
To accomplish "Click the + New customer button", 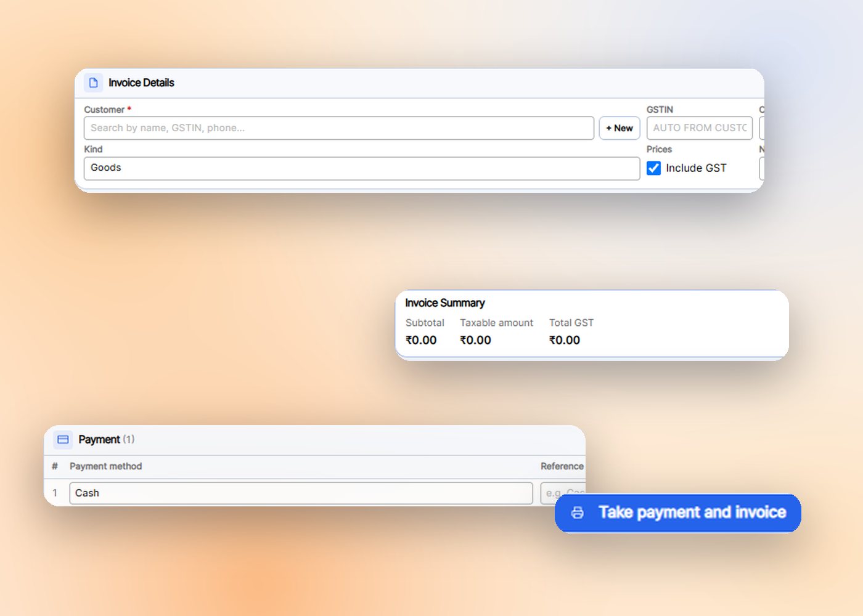I will (x=620, y=128).
